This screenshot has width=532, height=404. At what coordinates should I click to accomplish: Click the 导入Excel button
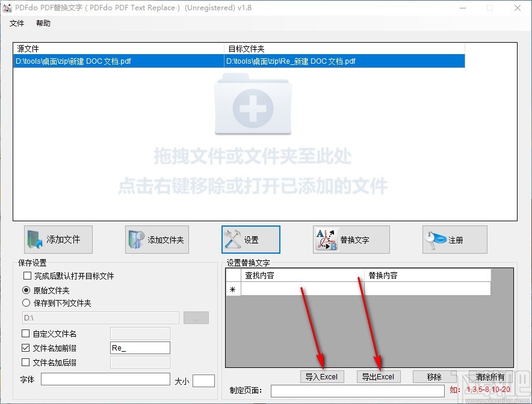(x=322, y=376)
